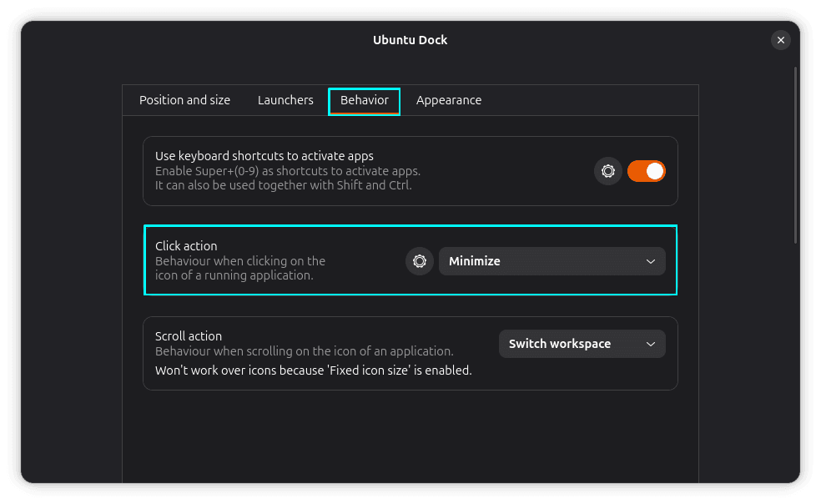Switch to the Launchers tab

pyautogui.click(x=285, y=100)
